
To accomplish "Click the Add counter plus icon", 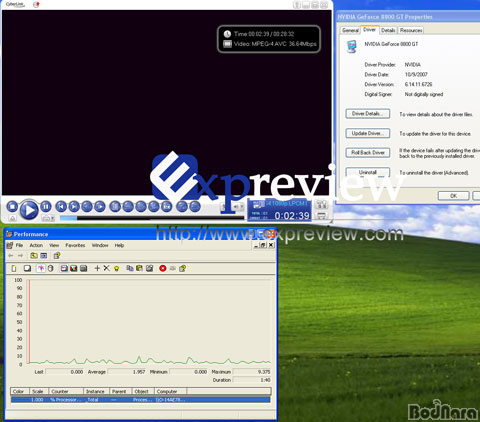I will 97,268.
